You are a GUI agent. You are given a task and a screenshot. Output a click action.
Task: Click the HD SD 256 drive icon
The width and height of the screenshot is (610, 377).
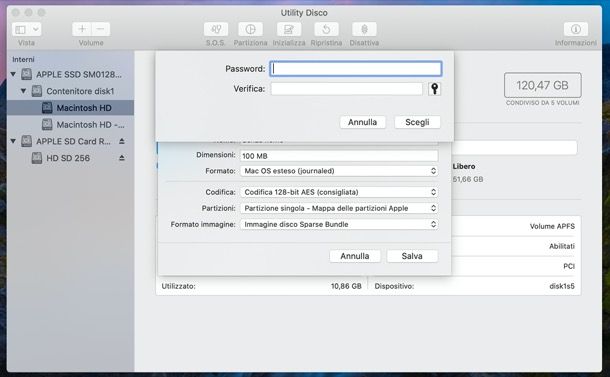pos(37,158)
